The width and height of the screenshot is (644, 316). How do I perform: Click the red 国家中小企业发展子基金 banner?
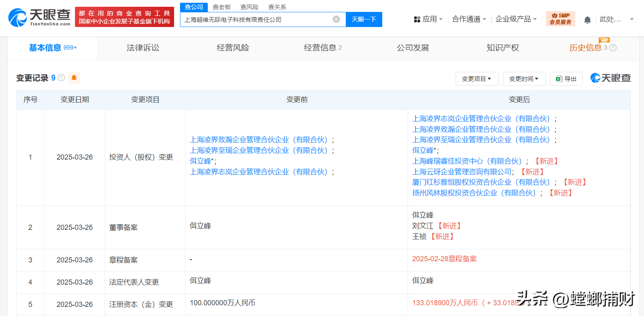tap(125, 17)
